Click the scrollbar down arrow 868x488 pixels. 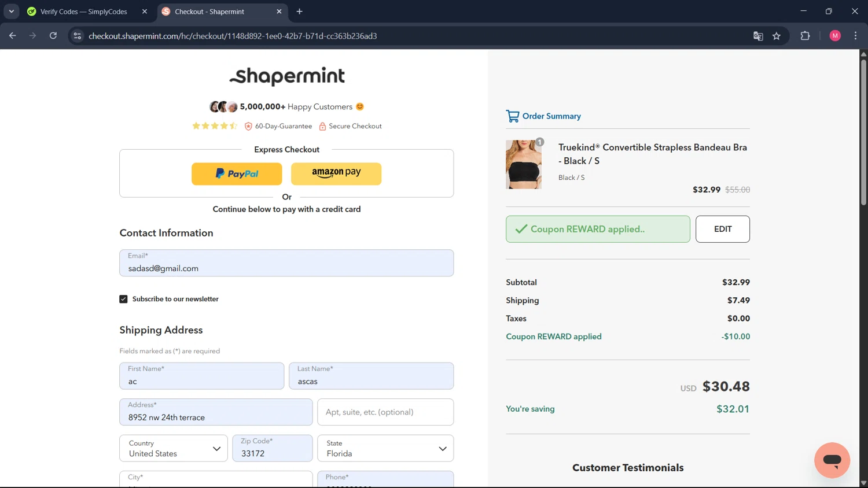[863, 483]
